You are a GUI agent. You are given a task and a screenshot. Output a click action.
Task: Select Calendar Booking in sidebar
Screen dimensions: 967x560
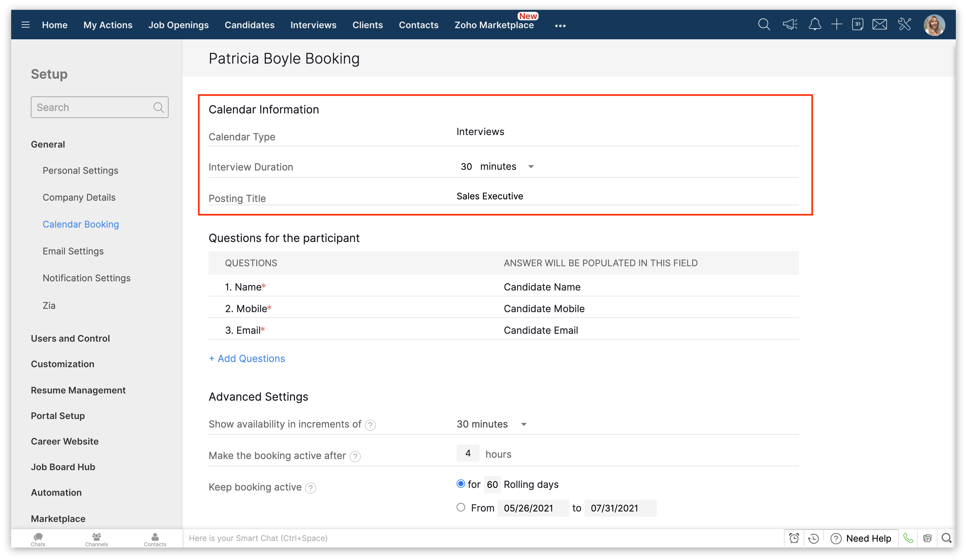(x=81, y=224)
